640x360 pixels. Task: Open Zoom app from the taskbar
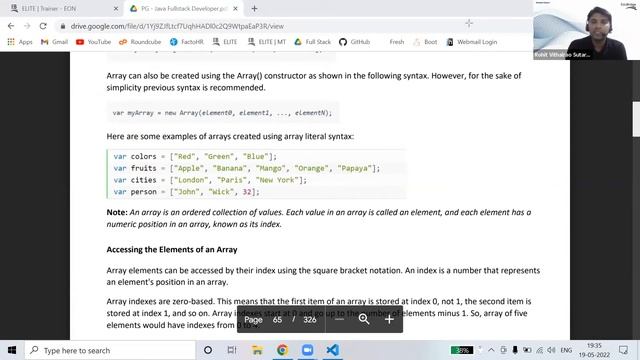click(x=307, y=350)
